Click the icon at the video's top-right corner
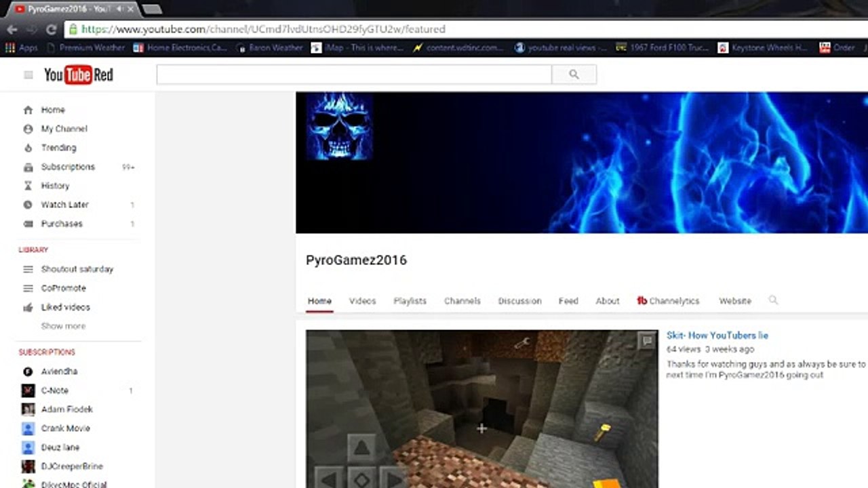868x488 pixels. click(647, 341)
